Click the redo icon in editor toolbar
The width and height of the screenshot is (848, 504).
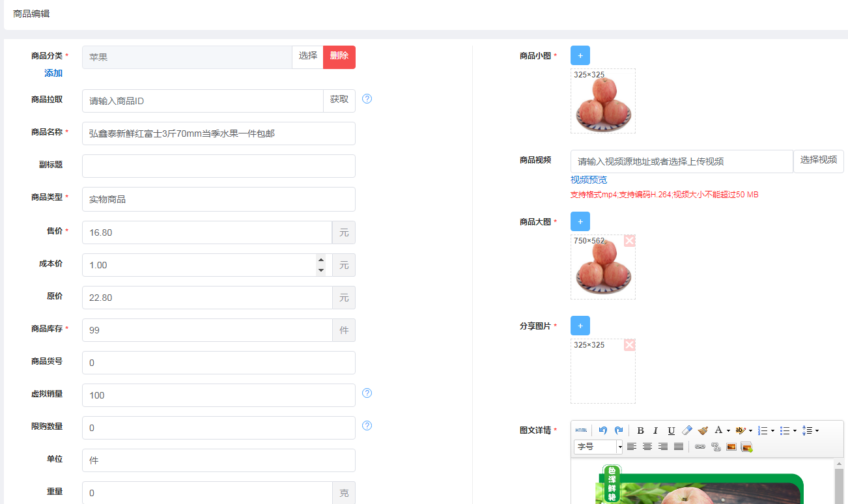(x=619, y=430)
